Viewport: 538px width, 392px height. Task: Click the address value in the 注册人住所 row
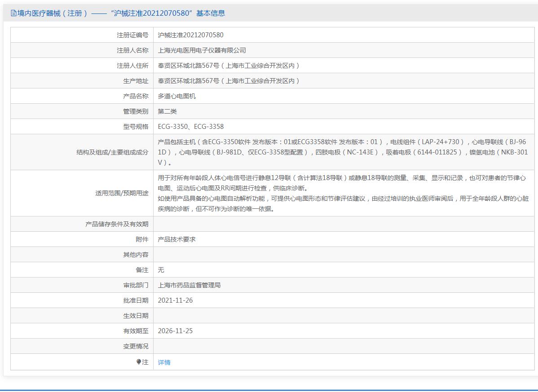[x=229, y=66]
